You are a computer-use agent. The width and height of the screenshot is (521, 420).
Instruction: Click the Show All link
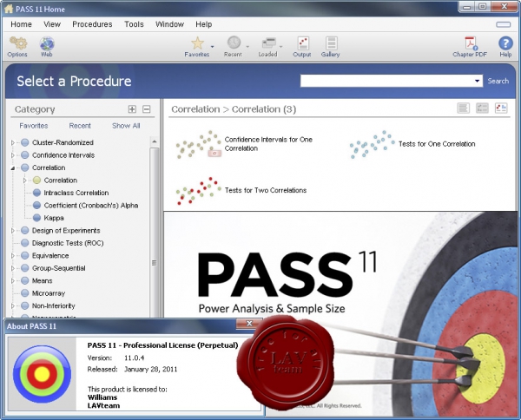(x=126, y=126)
